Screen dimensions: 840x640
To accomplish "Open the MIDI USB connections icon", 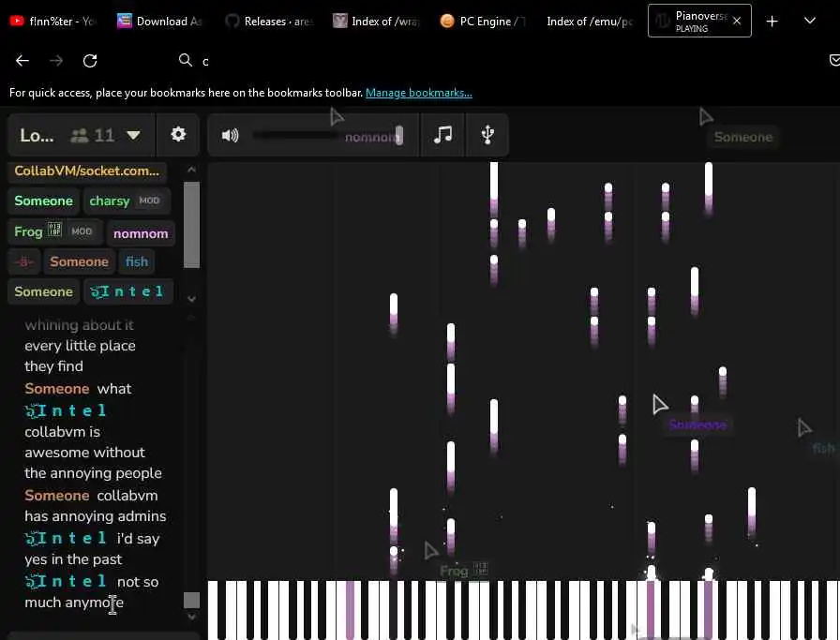I will click(487, 134).
